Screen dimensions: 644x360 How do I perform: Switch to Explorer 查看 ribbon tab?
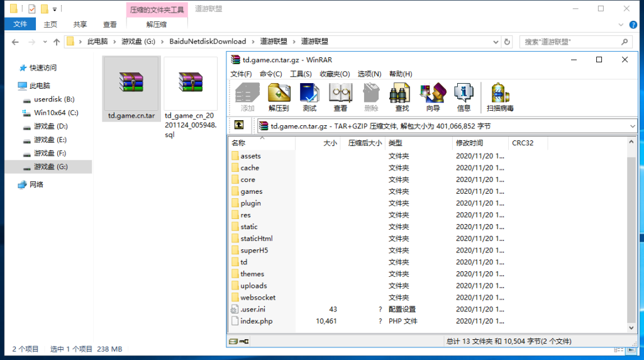pyautogui.click(x=109, y=25)
